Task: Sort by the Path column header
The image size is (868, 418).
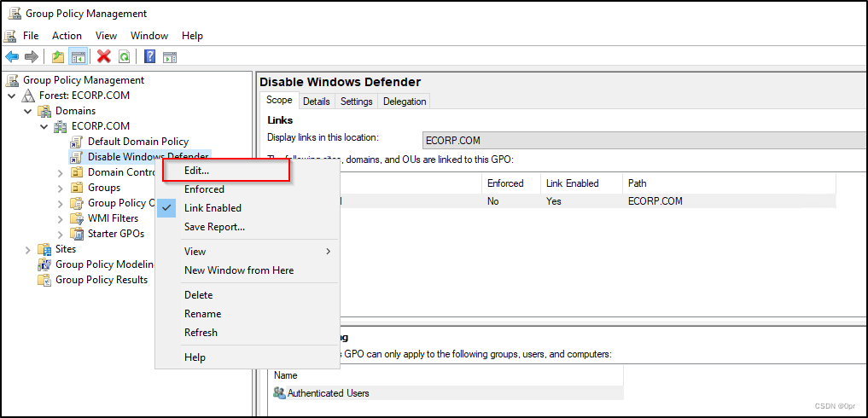Action: (729, 183)
